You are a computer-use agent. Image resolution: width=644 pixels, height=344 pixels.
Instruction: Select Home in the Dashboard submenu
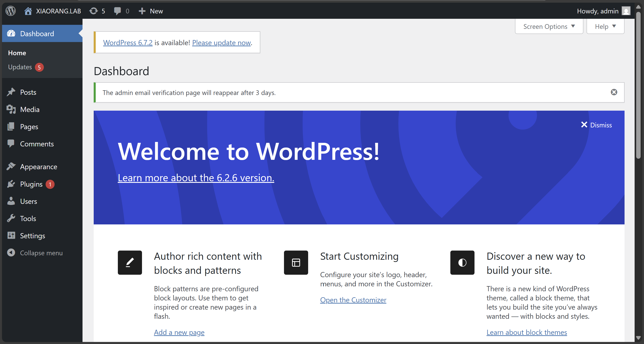[17, 53]
